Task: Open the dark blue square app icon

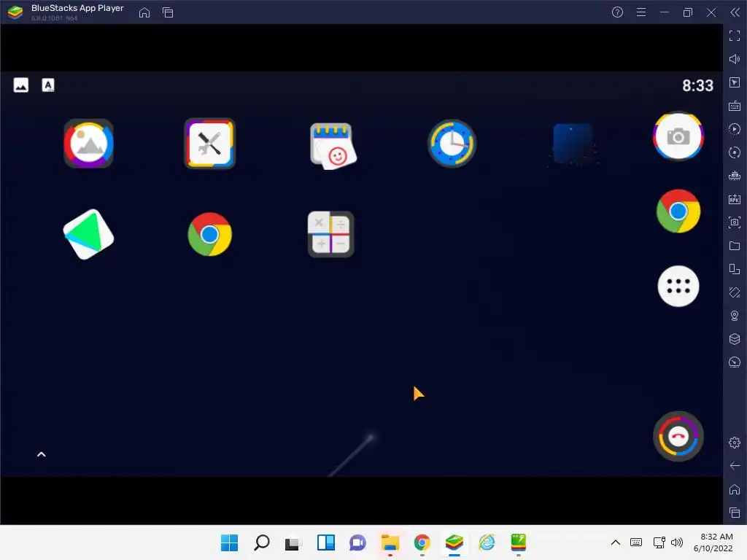Action: [x=573, y=144]
